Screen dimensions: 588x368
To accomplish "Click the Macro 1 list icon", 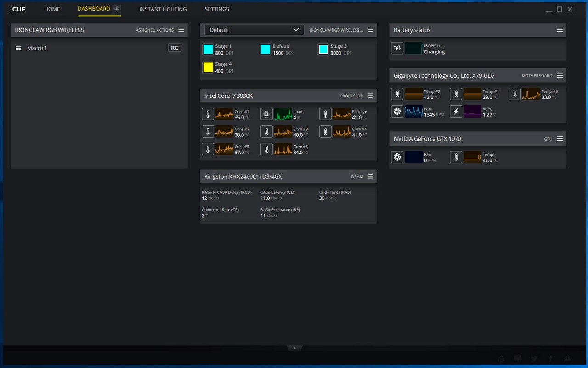I will pyautogui.click(x=18, y=48).
